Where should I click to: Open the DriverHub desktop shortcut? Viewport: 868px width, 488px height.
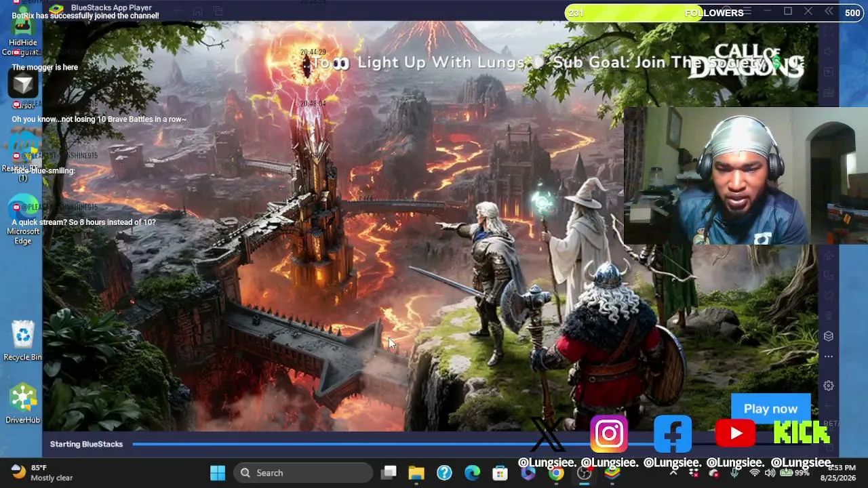[22, 404]
